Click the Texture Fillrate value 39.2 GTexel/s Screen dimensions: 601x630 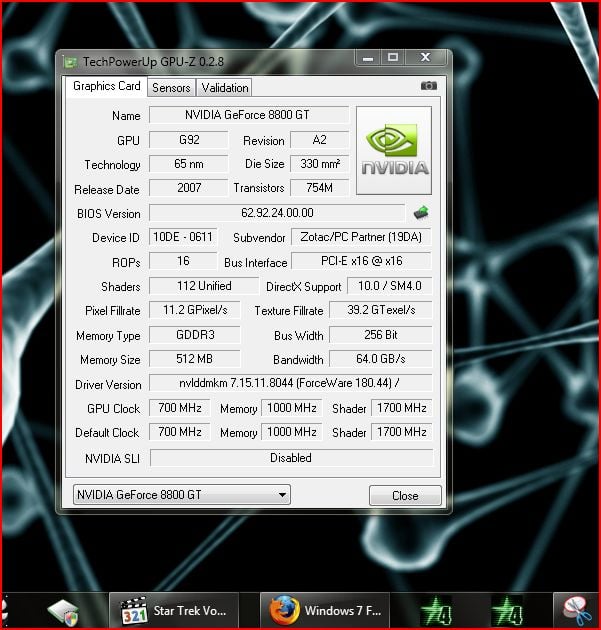click(x=381, y=310)
